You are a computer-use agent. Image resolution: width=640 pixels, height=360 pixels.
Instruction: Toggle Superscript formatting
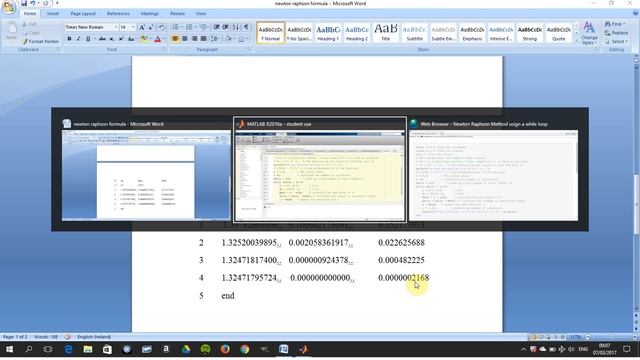121,39
